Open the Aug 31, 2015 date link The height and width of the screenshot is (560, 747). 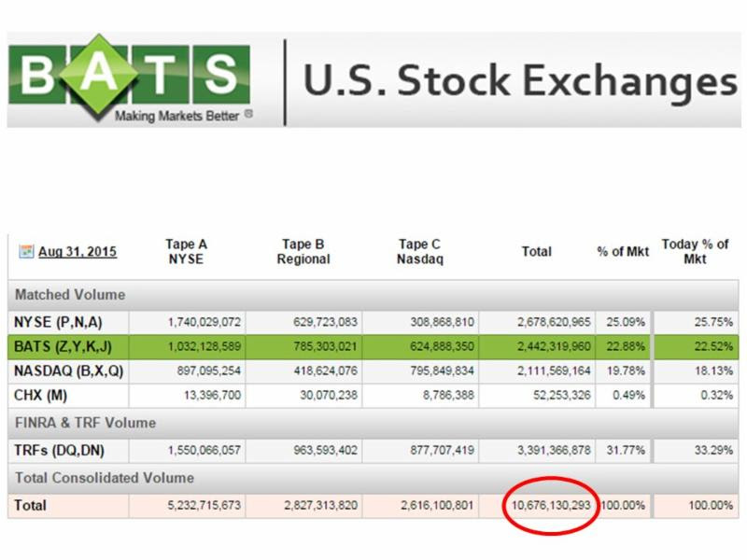point(78,251)
